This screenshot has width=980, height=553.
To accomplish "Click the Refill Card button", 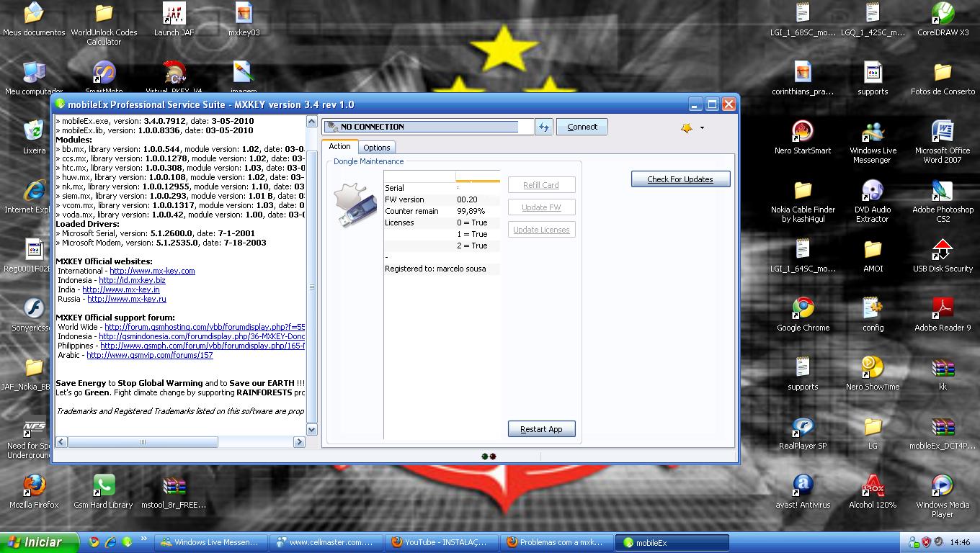I will (x=541, y=185).
